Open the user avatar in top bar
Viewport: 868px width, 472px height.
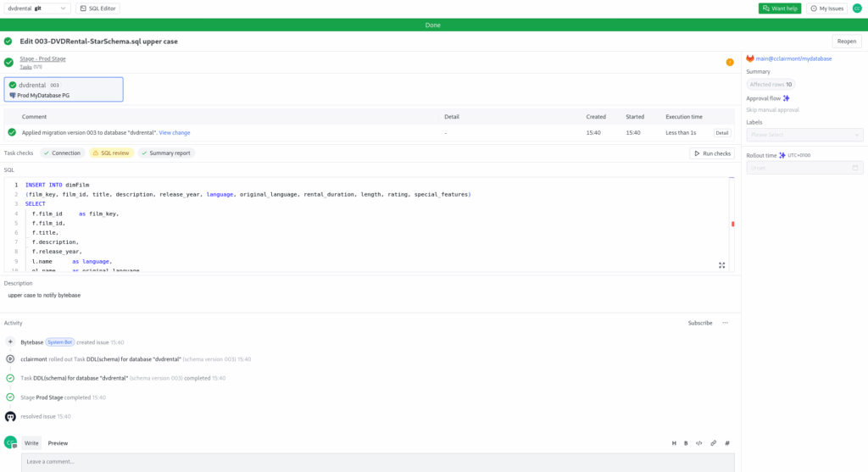tap(857, 8)
